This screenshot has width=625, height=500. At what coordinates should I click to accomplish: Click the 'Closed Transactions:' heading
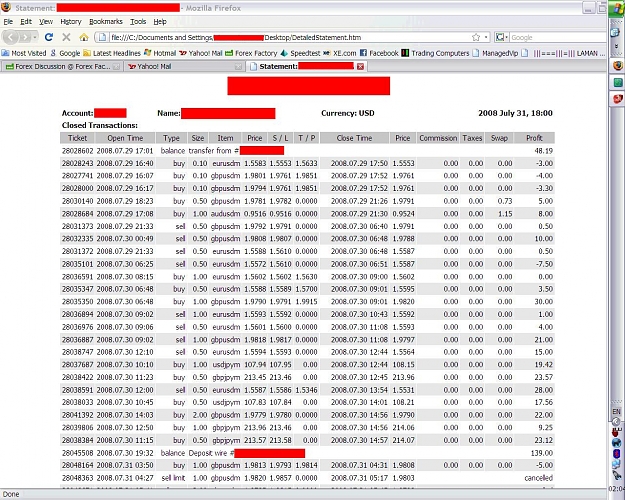pyautogui.click(x=100, y=125)
